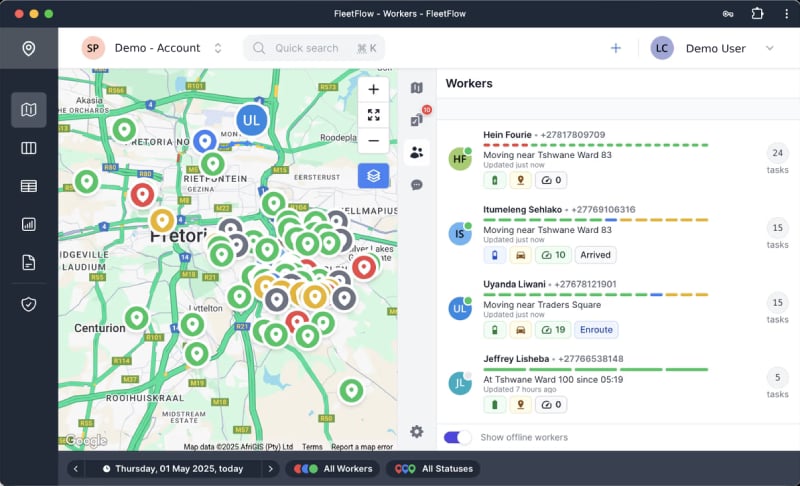The height and width of the screenshot is (486, 800).
Task: Zoom out on the map
Action: pyautogui.click(x=373, y=141)
